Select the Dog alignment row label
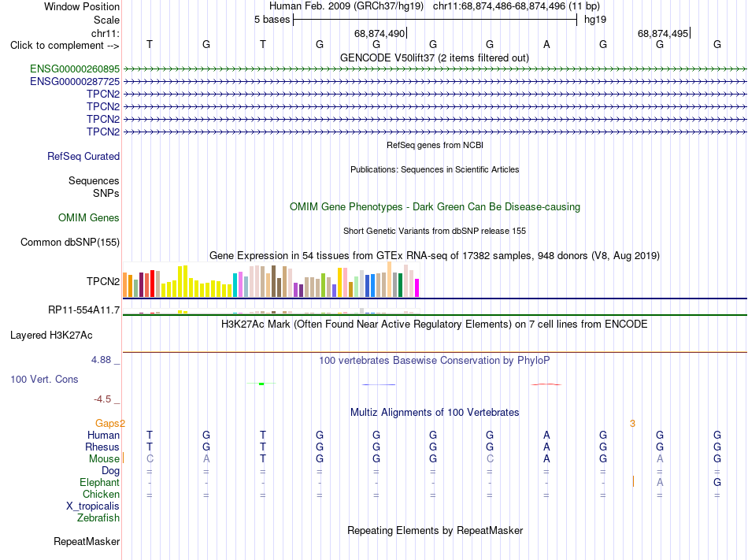 [x=111, y=471]
